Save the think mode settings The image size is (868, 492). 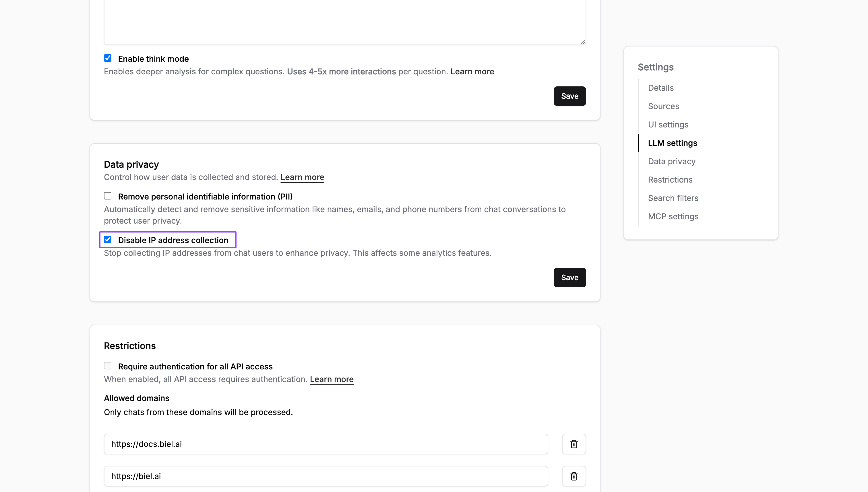click(569, 96)
